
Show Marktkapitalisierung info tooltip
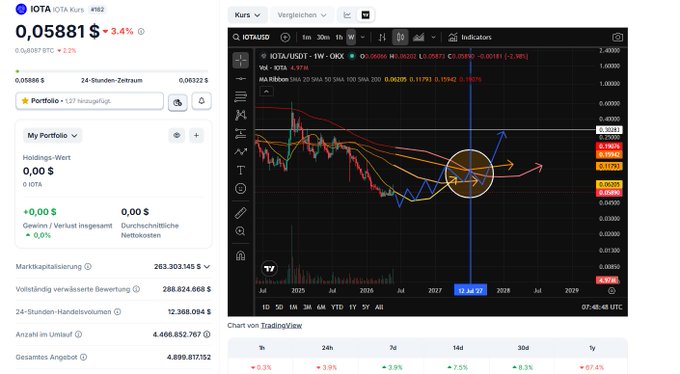88,266
